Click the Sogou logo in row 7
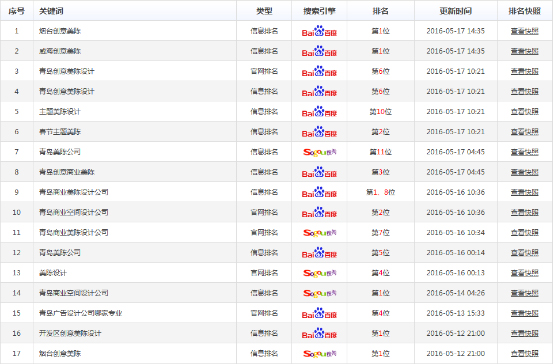The height and width of the screenshot is (364, 554). [x=320, y=152]
